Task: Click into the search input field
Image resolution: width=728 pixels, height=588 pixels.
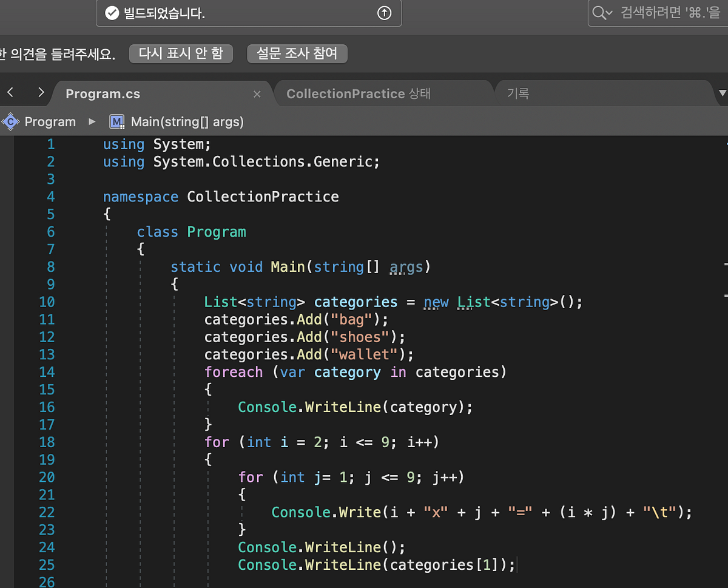Action: (x=661, y=13)
